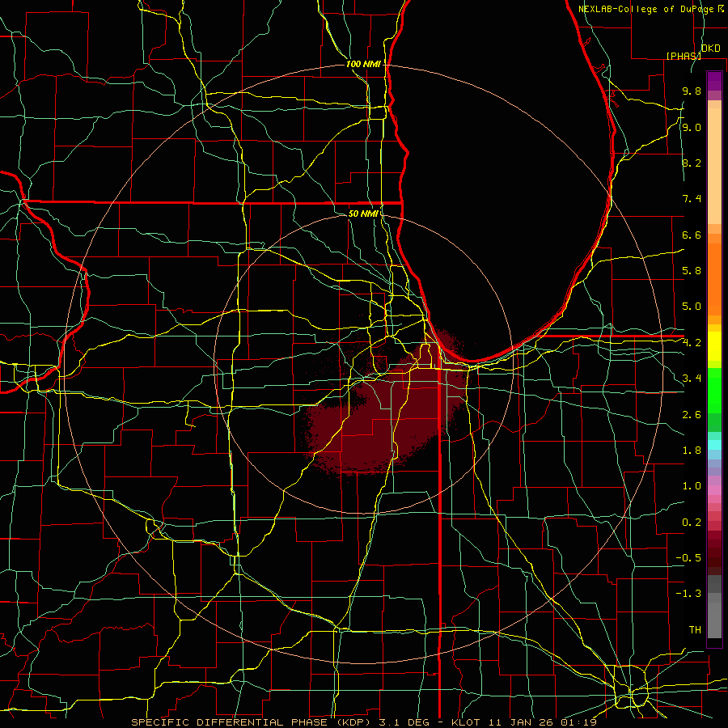The height and width of the screenshot is (728, 728).
Task: Click the 5.8 value on the color scale
Action: (x=692, y=271)
